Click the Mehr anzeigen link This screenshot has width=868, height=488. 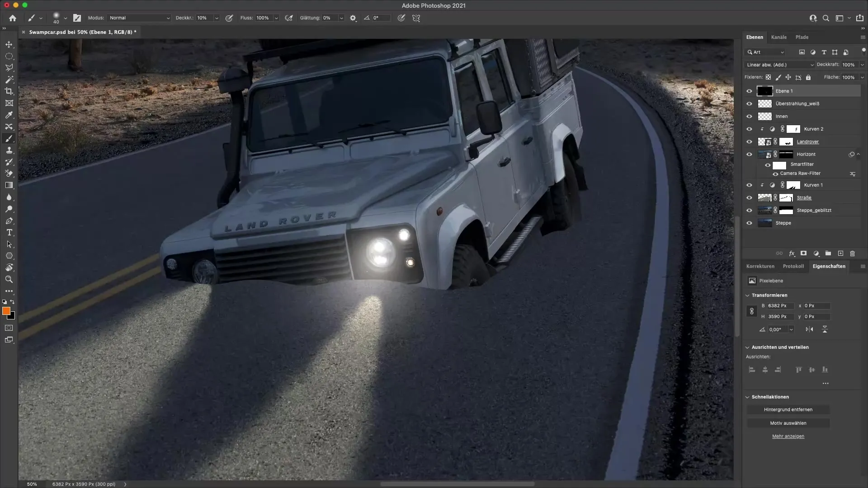(x=788, y=436)
